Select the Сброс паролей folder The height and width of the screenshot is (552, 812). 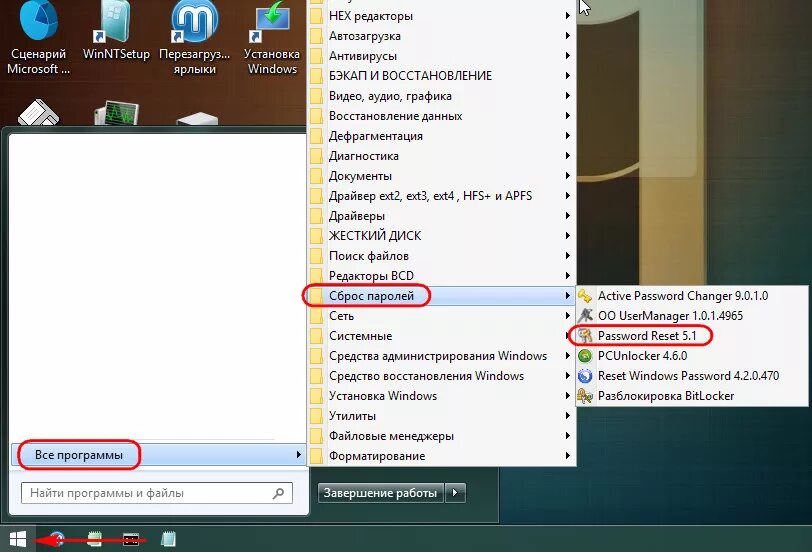coord(442,296)
